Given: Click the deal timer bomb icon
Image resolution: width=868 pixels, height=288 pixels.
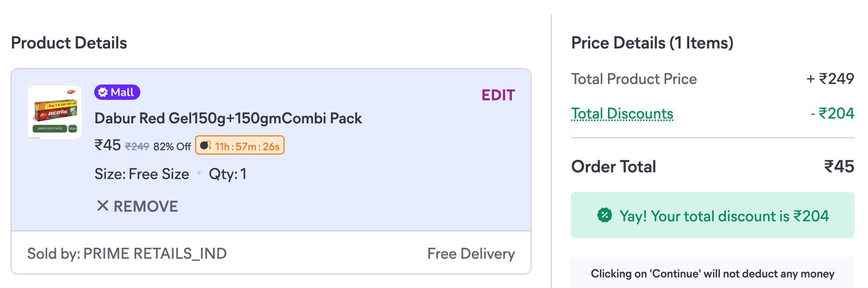Looking at the screenshot, I should (x=205, y=145).
